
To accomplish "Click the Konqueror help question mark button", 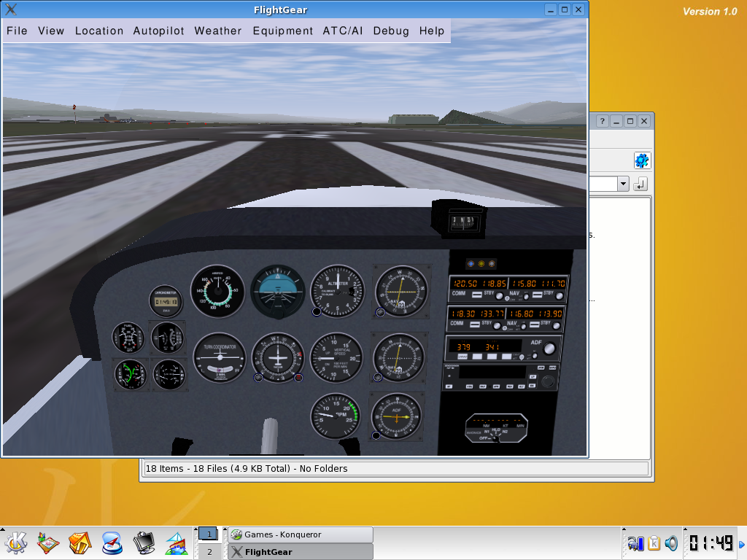I will pyautogui.click(x=602, y=121).
